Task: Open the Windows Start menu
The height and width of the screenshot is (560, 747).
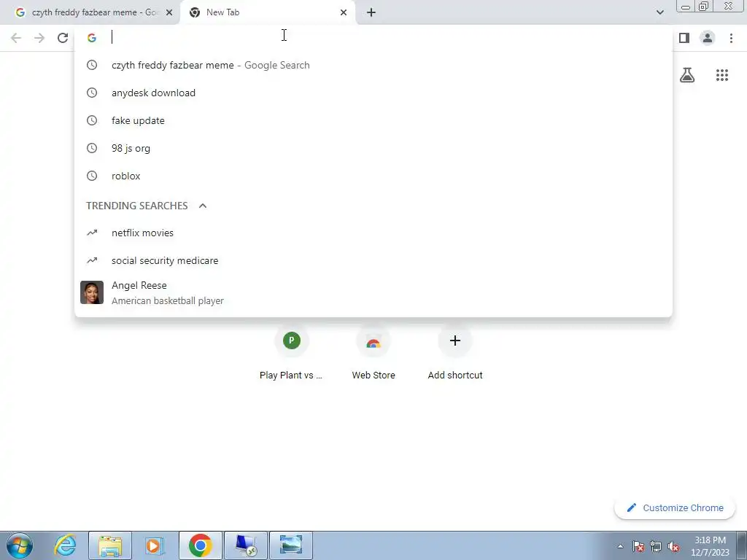Action: click(20, 545)
